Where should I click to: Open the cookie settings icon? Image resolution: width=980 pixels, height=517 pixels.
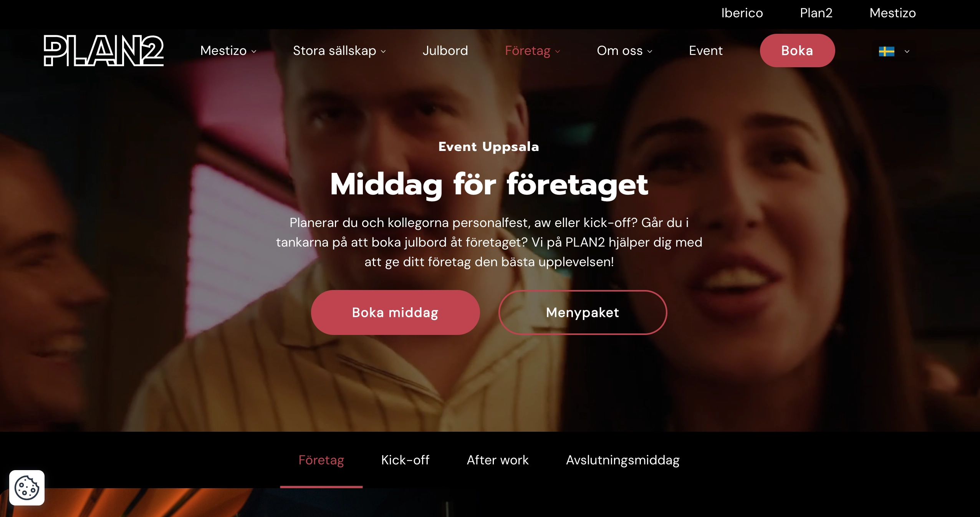coord(27,488)
